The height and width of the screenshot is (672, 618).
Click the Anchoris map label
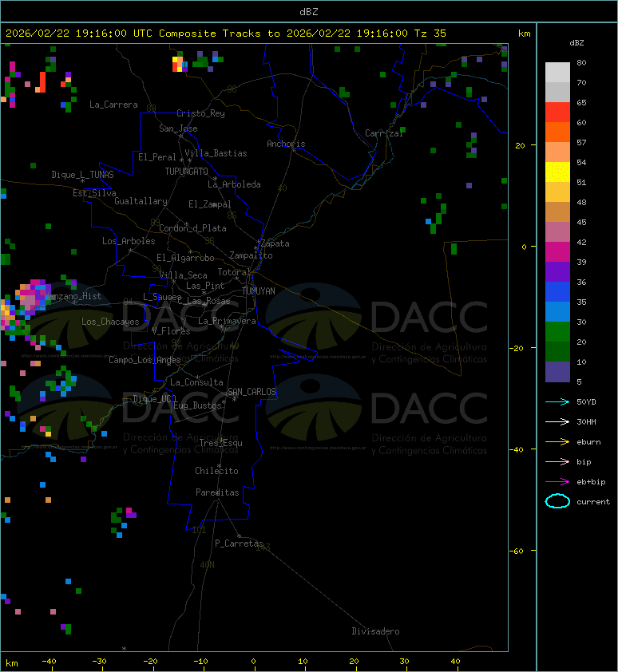pos(286,144)
